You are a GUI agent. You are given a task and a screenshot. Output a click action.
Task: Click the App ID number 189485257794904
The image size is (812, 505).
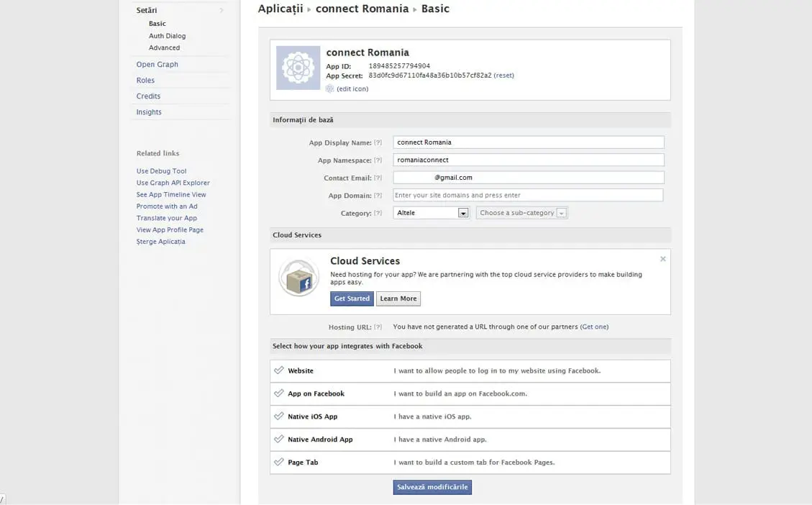[399, 65]
